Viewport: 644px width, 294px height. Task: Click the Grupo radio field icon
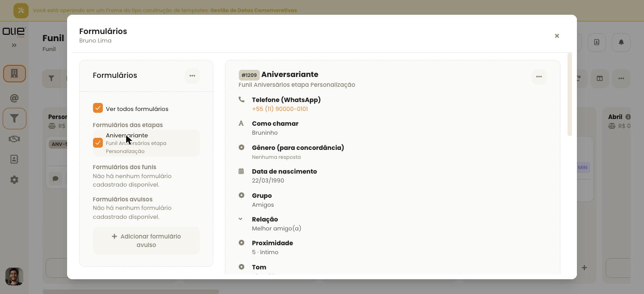241,195
